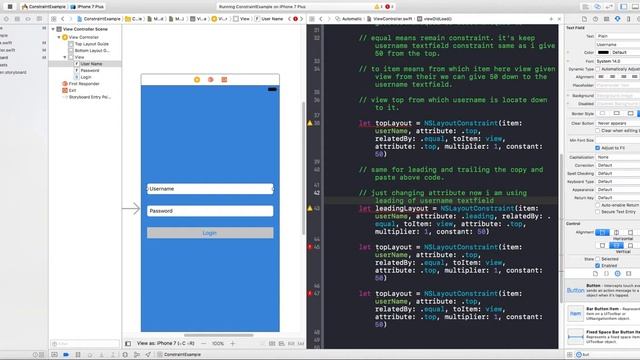640x360 pixels.
Task: Uncheck the Enabled state checkbox
Action: [598, 266]
